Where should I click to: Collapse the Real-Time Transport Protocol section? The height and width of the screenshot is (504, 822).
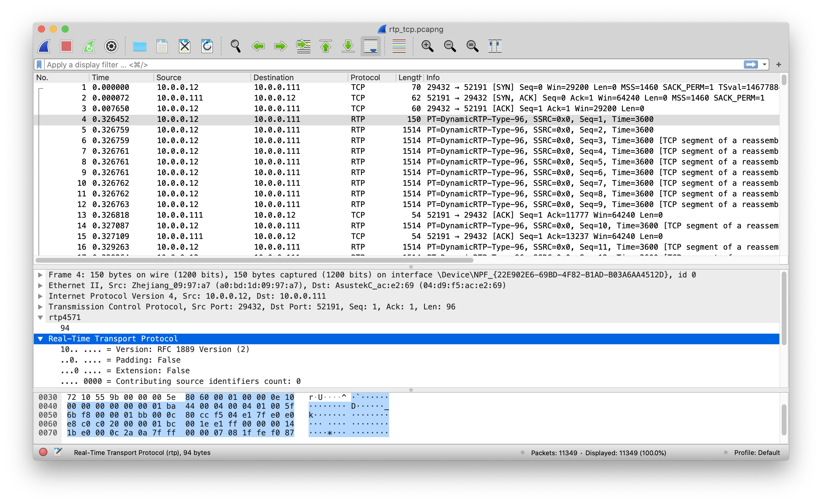point(40,339)
